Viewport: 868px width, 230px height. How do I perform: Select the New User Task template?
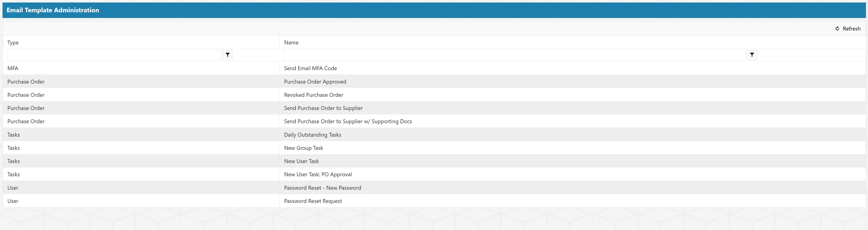[x=301, y=161]
